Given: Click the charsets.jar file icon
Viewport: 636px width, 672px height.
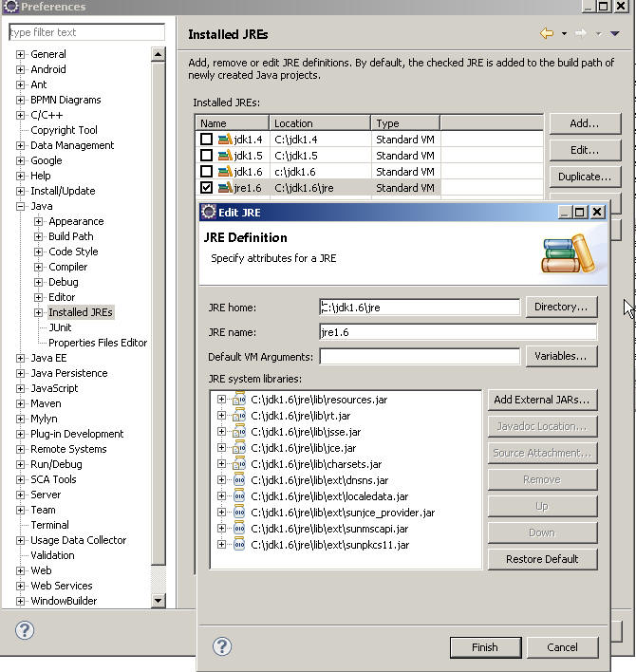Looking at the screenshot, I should tap(239, 464).
